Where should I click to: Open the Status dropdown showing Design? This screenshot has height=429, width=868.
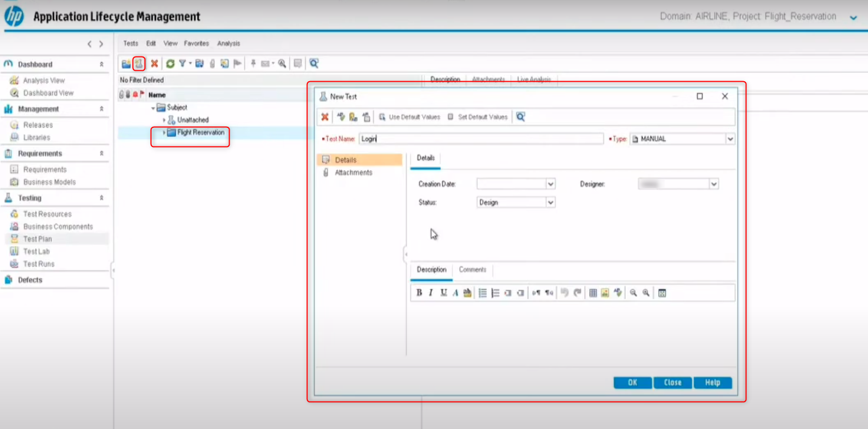(550, 203)
